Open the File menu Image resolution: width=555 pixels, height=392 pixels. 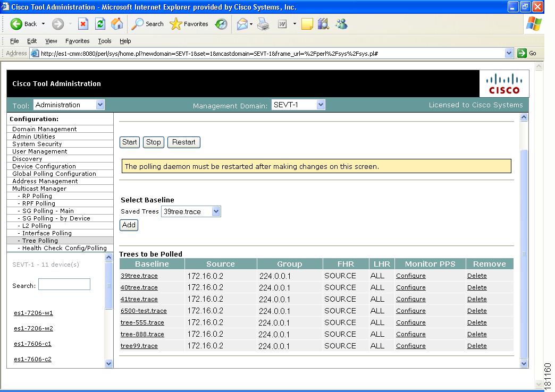point(14,41)
